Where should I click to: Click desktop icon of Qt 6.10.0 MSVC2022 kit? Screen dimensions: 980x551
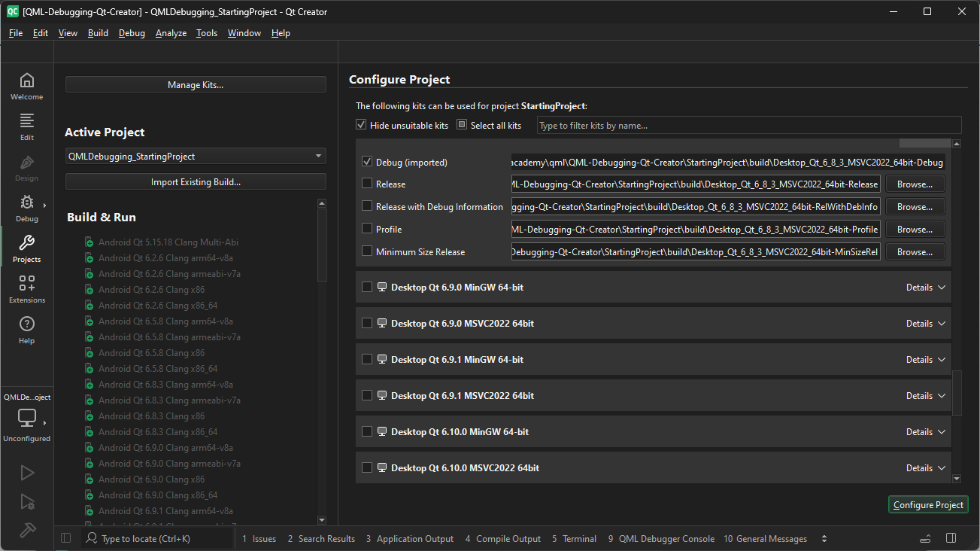tap(382, 467)
